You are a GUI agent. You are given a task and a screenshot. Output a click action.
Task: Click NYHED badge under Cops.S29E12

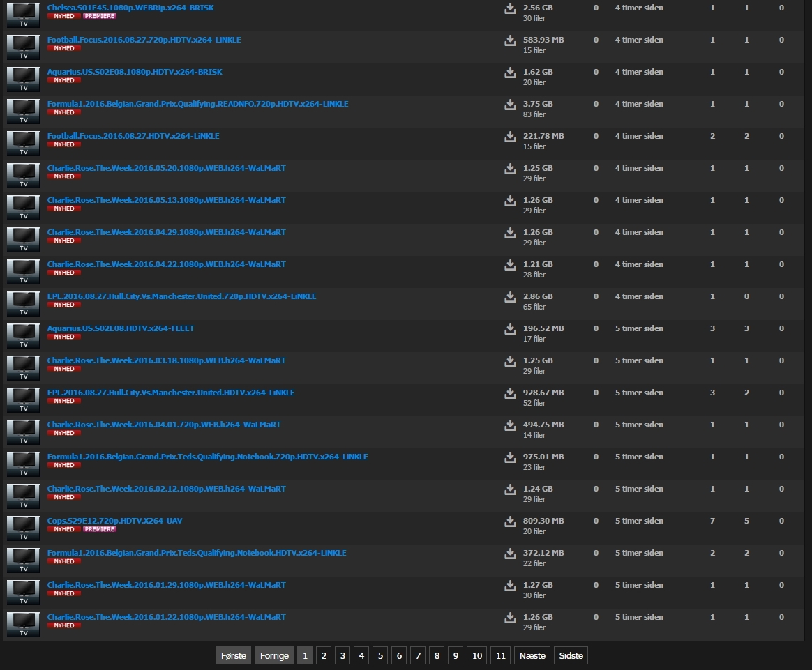tap(64, 529)
